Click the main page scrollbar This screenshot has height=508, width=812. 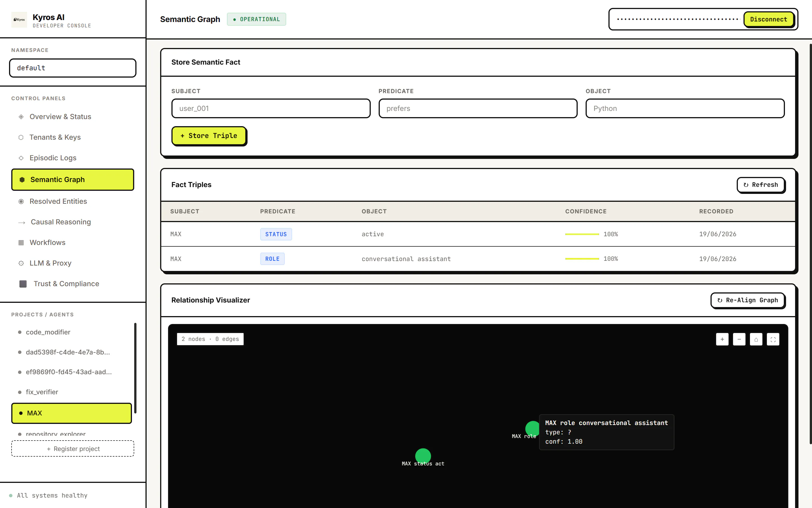(x=810, y=244)
